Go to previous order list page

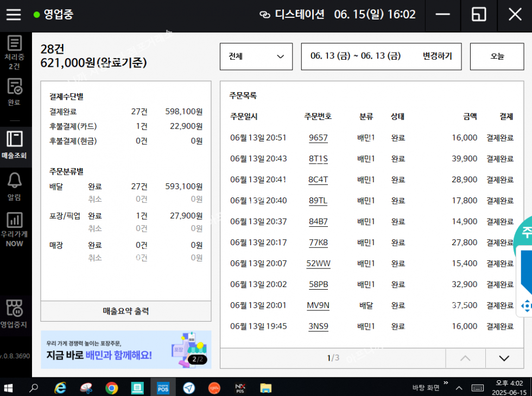[465, 358]
